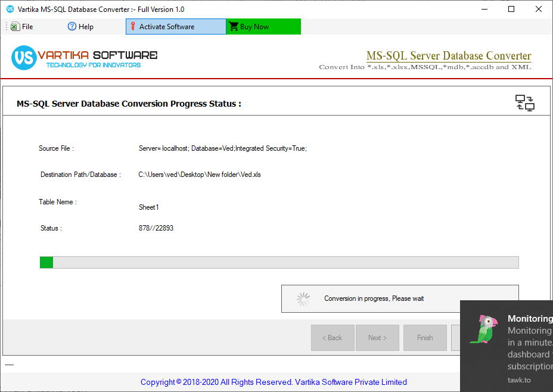
Task: Click Activate Software in the toolbar
Action: [x=176, y=27]
